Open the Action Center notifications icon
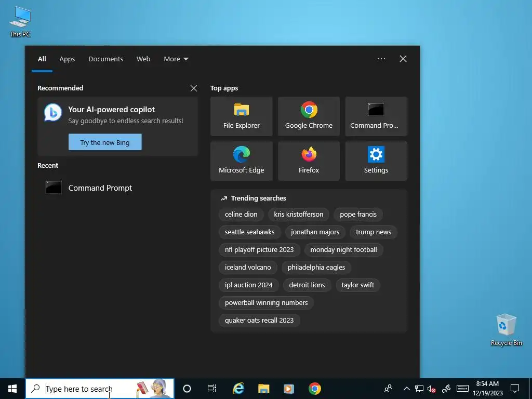532x399 pixels. [515, 389]
